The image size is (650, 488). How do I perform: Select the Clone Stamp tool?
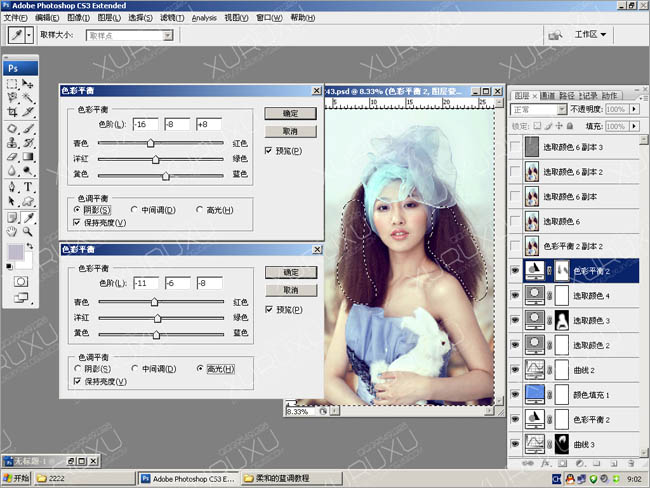pyautogui.click(x=12, y=142)
